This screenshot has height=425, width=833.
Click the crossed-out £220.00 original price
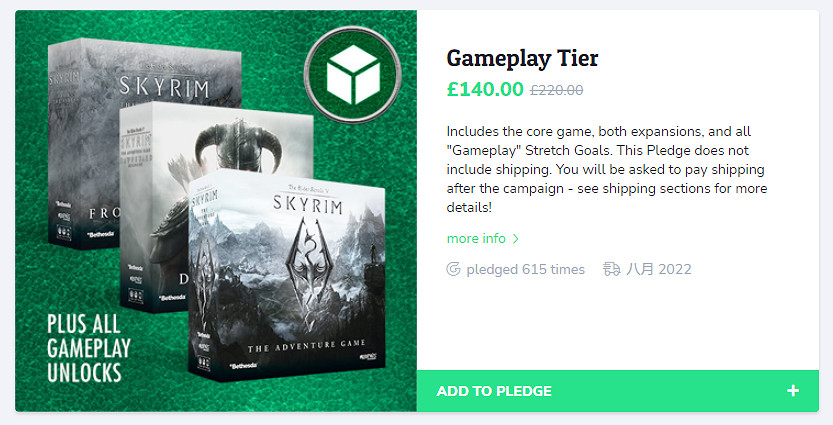click(x=556, y=90)
